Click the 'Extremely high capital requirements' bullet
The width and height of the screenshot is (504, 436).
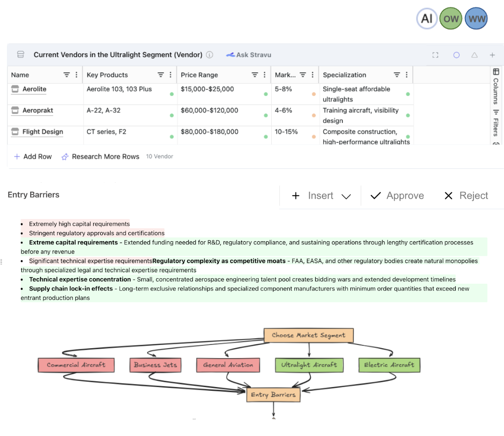click(80, 224)
